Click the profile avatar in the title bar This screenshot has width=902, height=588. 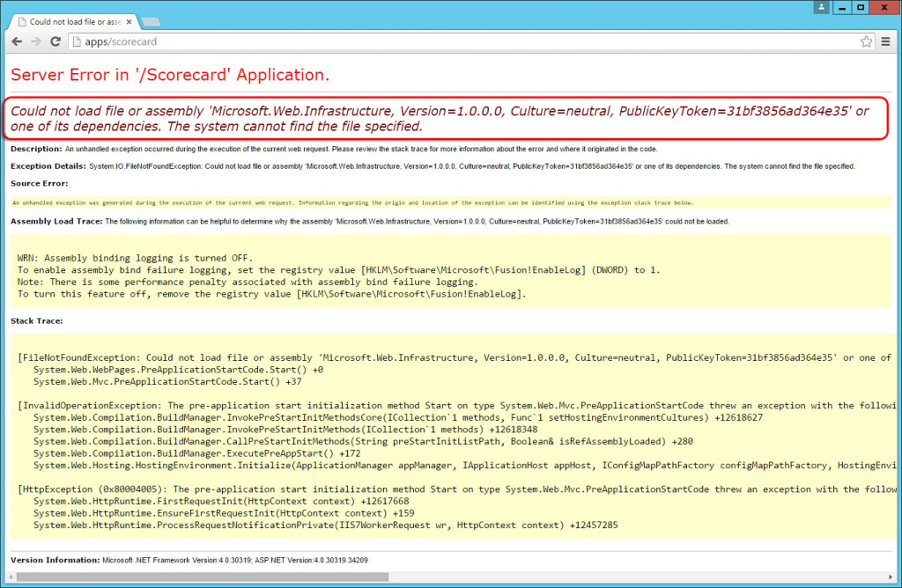coord(821,7)
